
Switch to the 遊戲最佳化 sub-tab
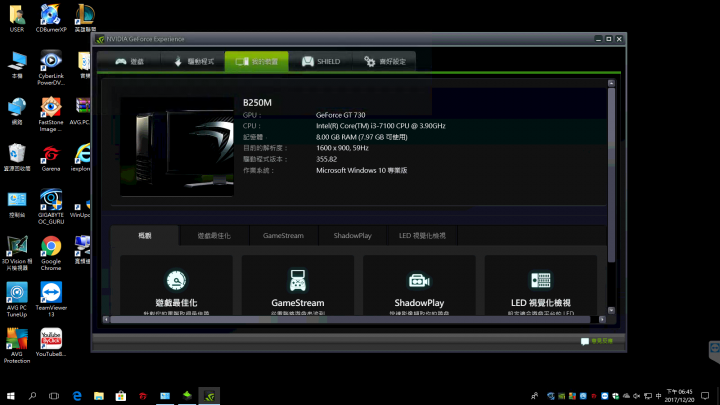click(214, 236)
